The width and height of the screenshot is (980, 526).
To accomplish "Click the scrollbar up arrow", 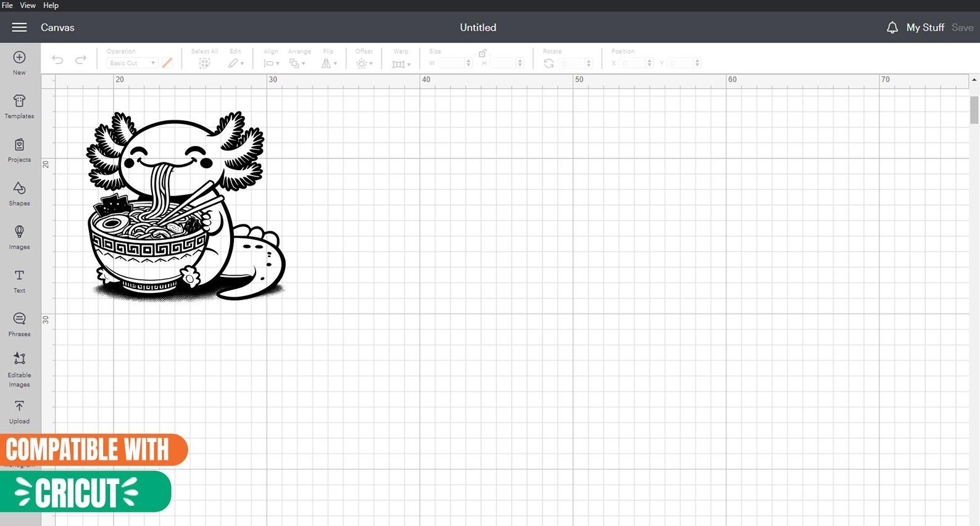I will tap(974, 80).
